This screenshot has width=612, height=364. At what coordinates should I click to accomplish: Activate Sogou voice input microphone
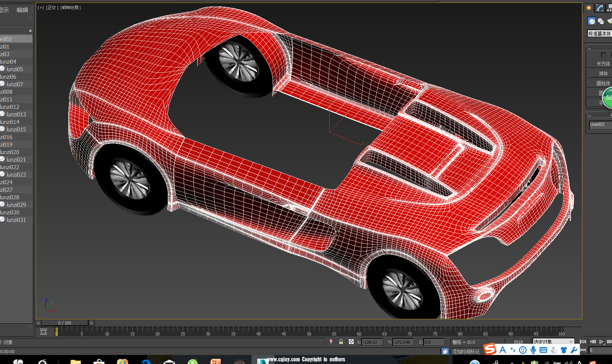(x=533, y=350)
